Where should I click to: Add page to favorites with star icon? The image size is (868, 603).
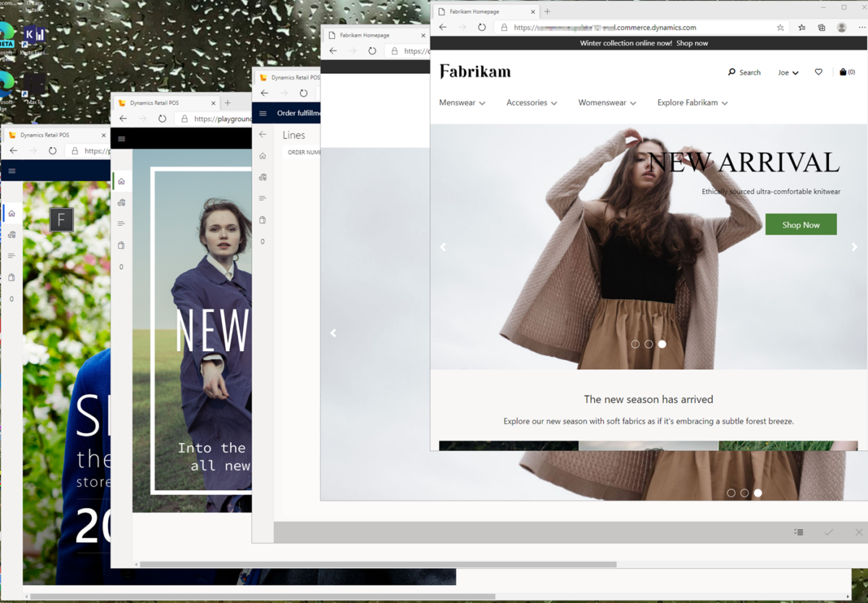pyautogui.click(x=780, y=28)
